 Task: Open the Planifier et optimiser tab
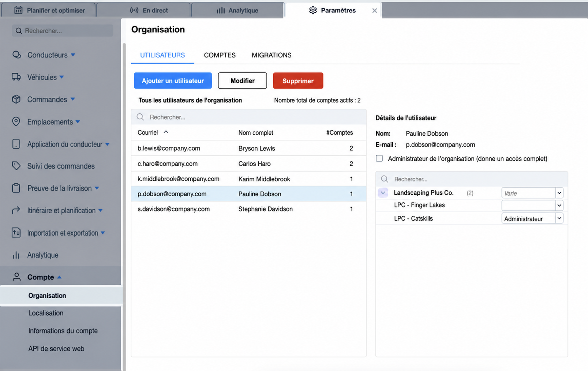(49, 10)
